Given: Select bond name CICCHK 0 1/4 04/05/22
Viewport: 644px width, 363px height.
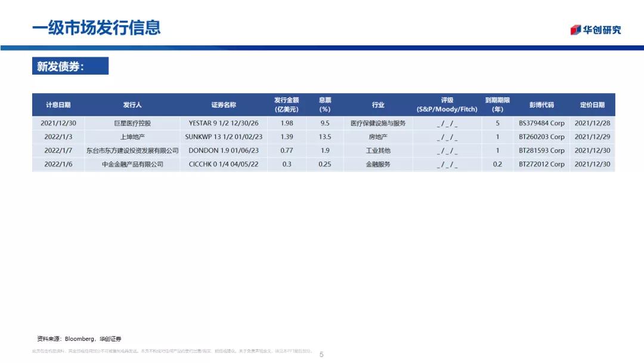Looking at the screenshot, I should (x=224, y=164).
